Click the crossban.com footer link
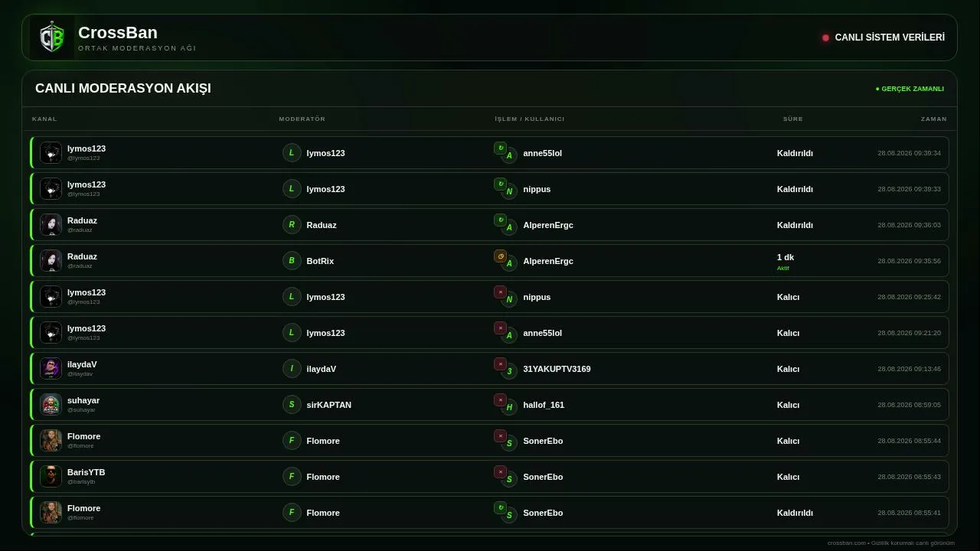 pos(847,543)
